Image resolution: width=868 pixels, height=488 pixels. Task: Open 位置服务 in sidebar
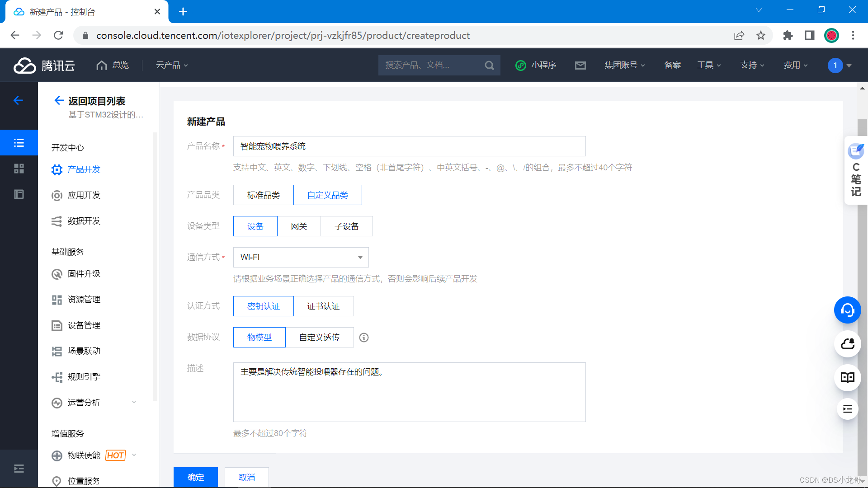(76, 481)
